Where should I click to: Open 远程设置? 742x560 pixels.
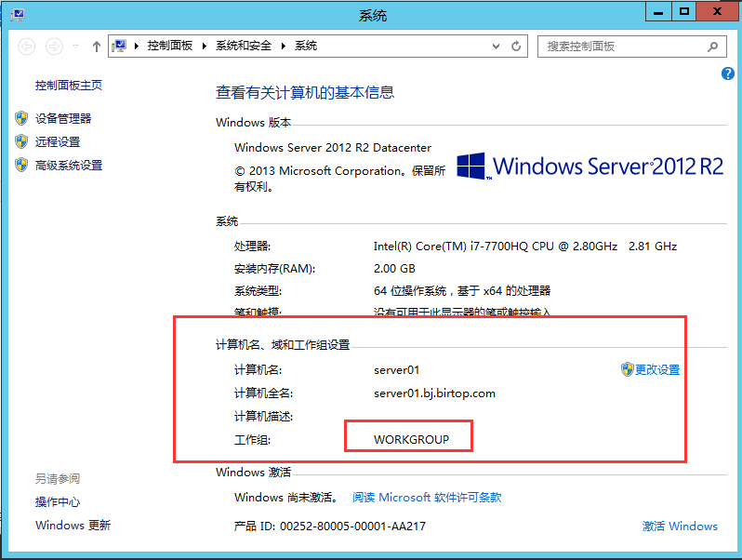click(x=58, y=141)
